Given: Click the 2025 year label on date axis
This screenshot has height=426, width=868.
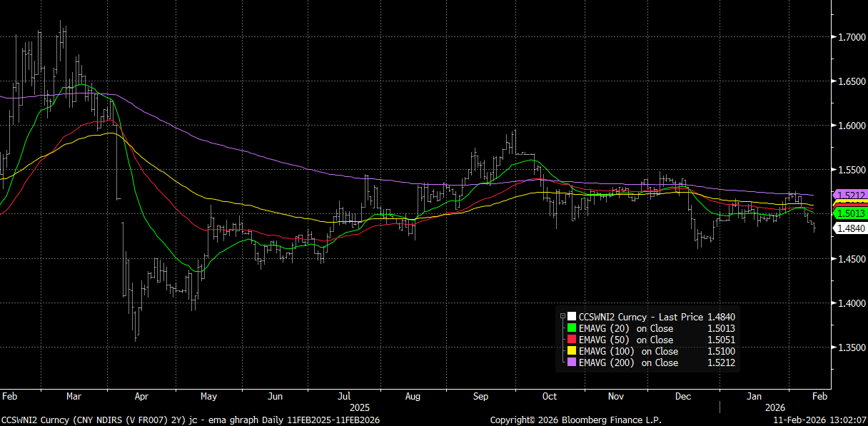Looking at the screenshot, I should (x=360, y=405).
